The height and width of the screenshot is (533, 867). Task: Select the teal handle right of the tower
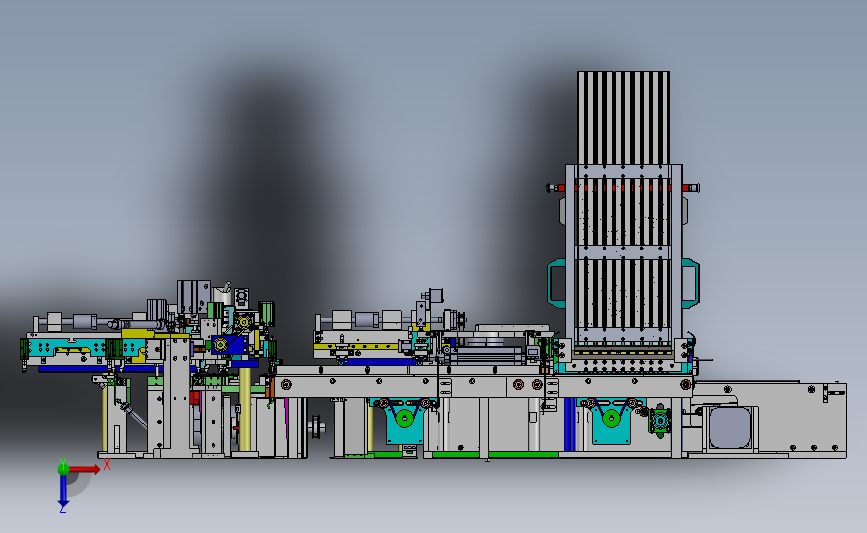[x=691, y=283]
